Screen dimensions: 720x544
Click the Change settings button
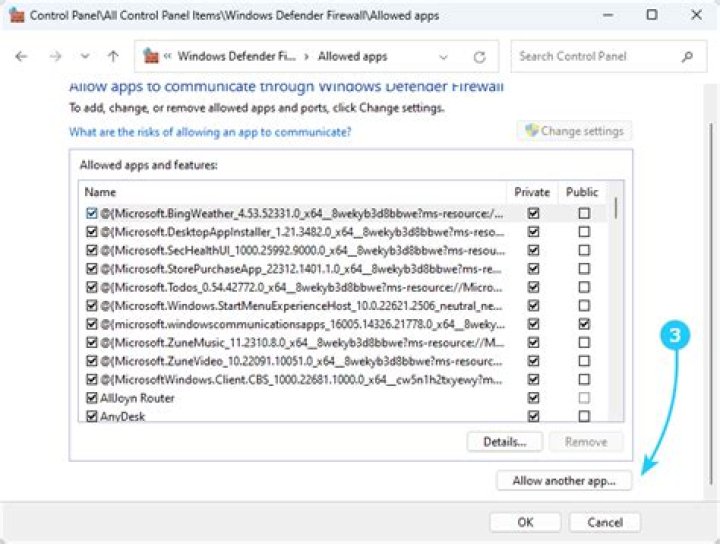point(574,131)
